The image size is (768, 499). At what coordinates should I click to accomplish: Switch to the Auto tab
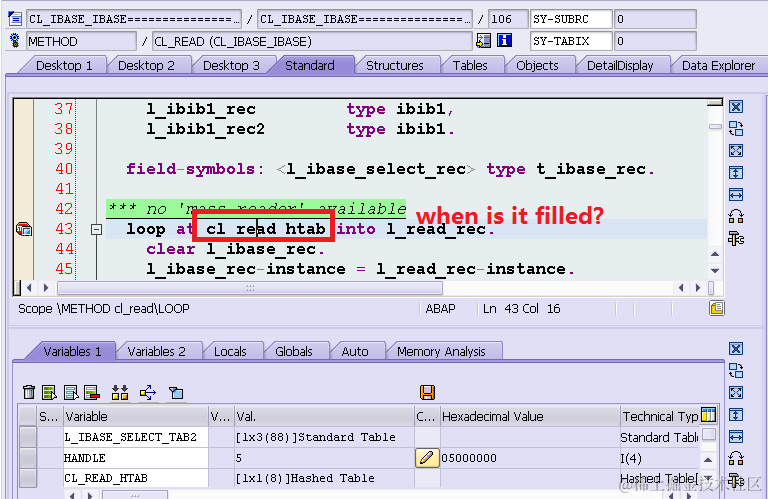355,351
